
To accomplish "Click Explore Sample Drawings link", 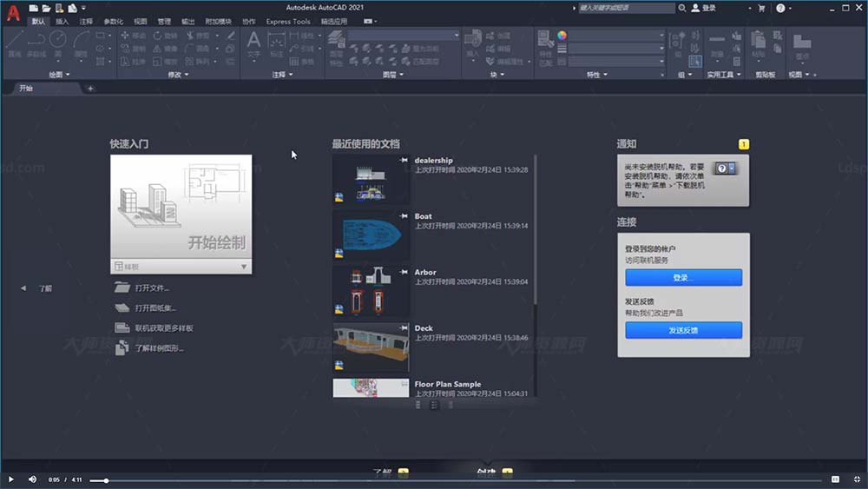I will coord(149,348).
